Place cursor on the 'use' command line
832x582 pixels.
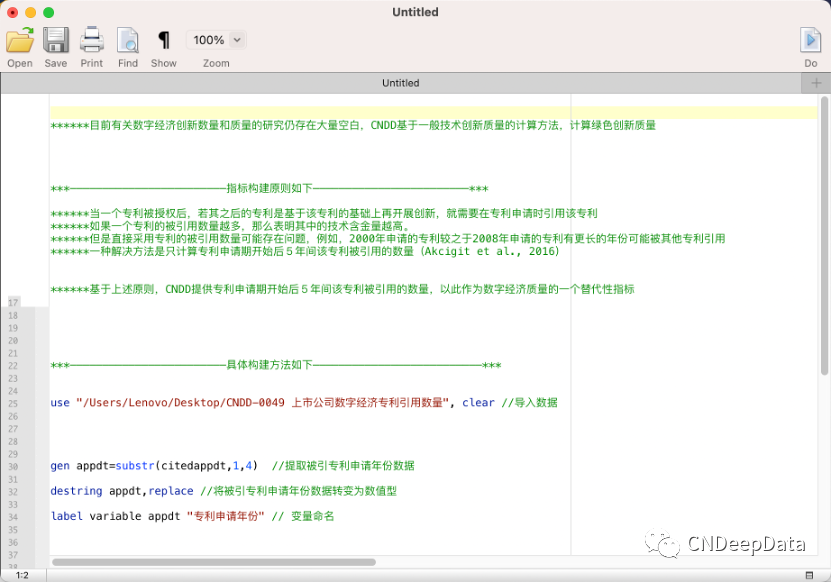point(304,403)
